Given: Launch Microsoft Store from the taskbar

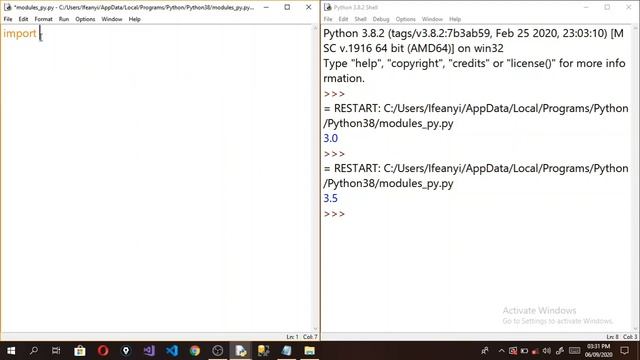Looking at the screenshot, I should [x=80, y=351].
